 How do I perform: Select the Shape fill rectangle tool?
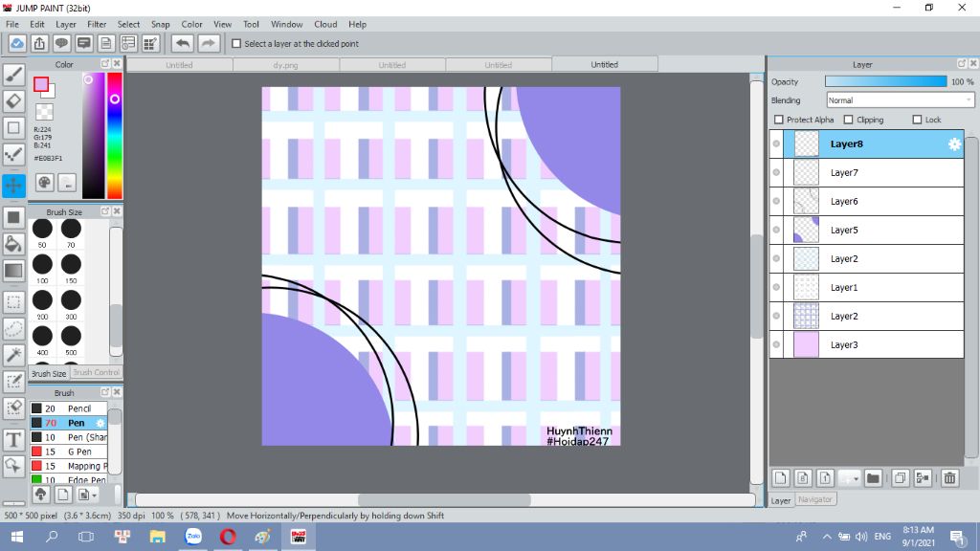(13, 217)
